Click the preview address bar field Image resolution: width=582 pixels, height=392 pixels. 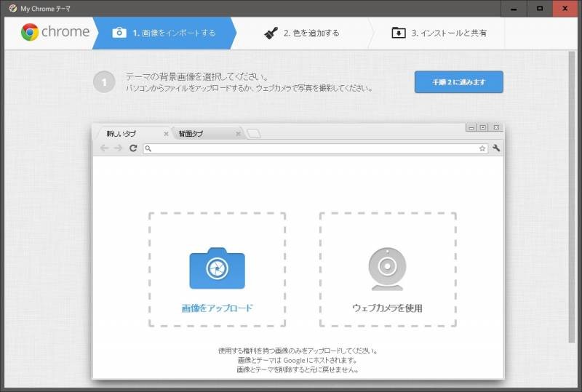tap(316, 148)
